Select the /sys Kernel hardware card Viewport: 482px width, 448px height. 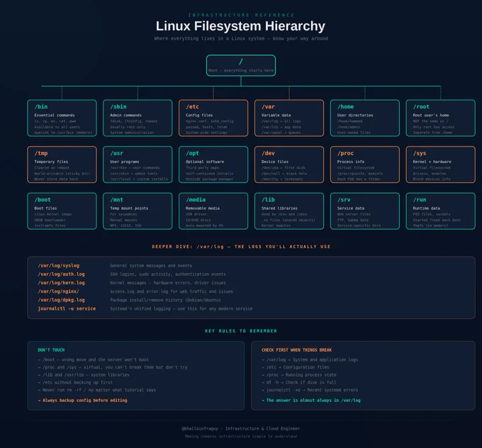pyautogui.click(x=440, y=164)
